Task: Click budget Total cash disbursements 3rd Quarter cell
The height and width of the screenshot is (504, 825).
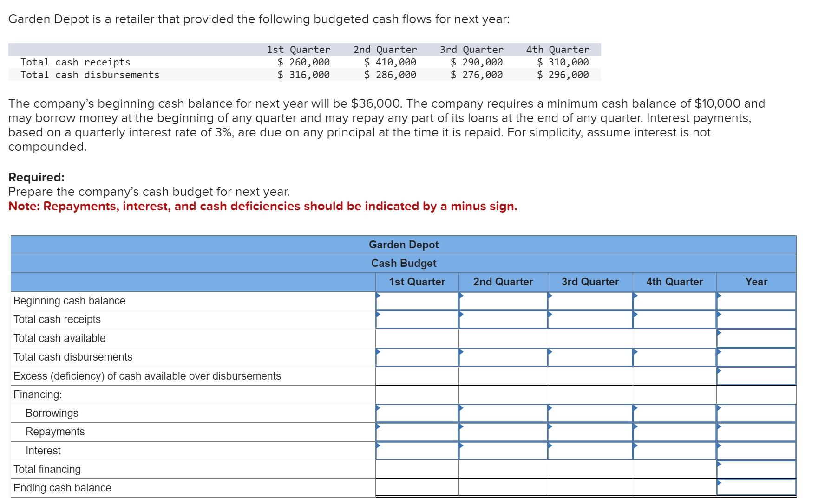Action: [x=590, y=357]
